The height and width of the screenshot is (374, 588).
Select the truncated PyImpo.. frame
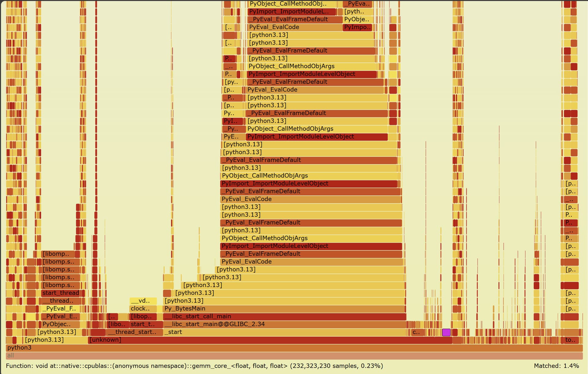pyautogui.click(x=357, y=27)
